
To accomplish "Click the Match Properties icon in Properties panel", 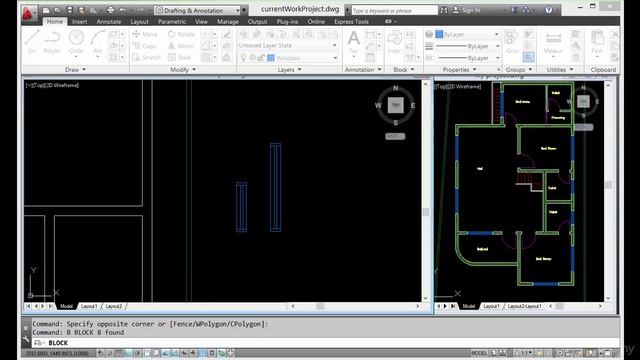I will [429, 34].
